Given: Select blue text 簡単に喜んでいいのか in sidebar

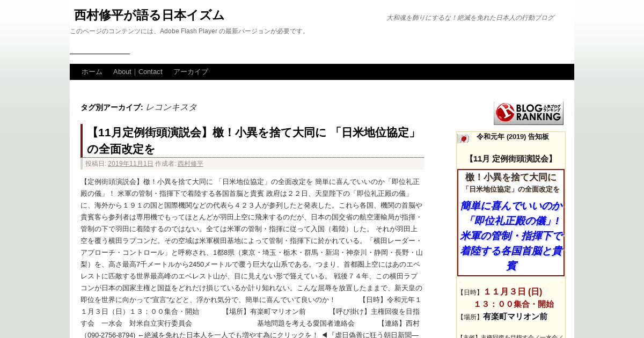Looking at the screenshot, I should (x=511, y=205).
